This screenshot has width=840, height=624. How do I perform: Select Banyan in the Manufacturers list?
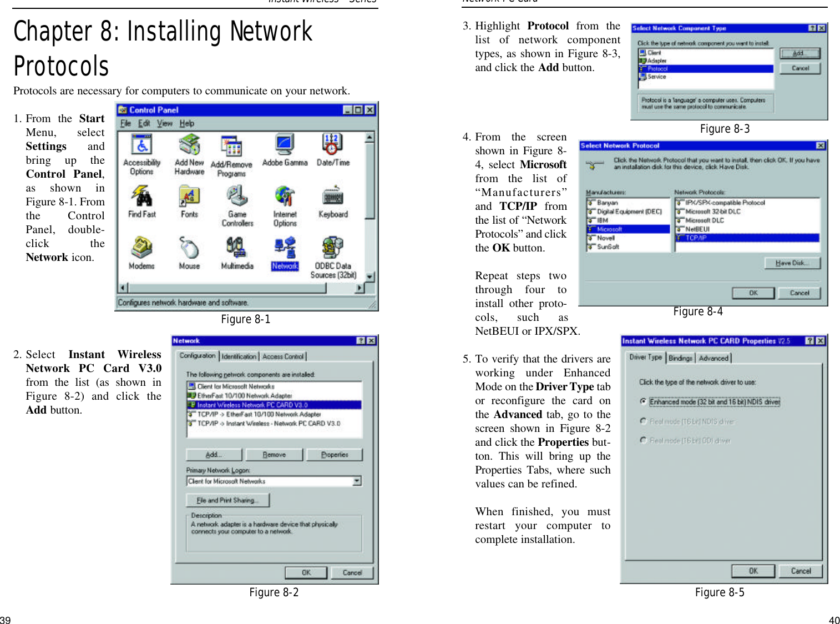click(628, 203)
